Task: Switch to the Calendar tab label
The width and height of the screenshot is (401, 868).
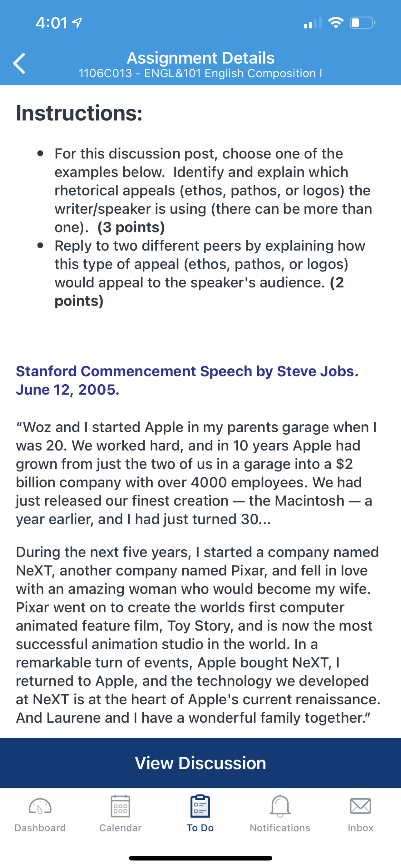Action: pyautogui.click(x=120, y=828)
